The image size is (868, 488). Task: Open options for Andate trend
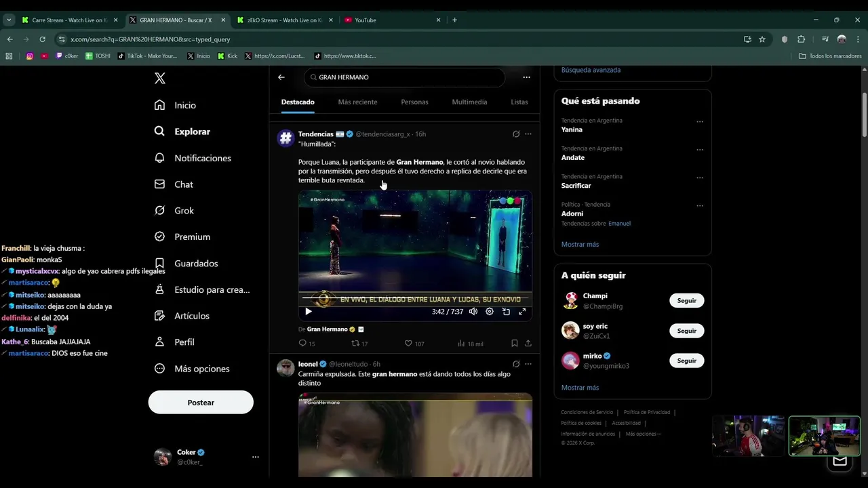(700, 150)
